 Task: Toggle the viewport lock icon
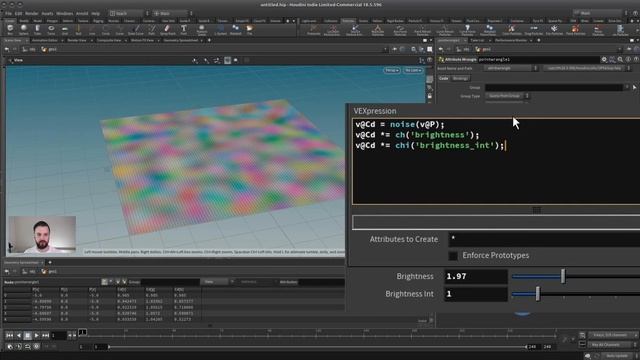coord(429,96)
